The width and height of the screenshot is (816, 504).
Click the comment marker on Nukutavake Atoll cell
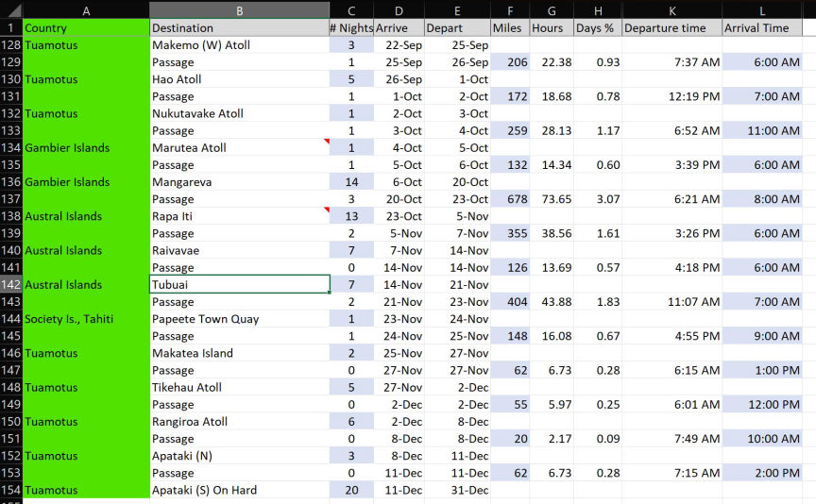pos(326,108)
